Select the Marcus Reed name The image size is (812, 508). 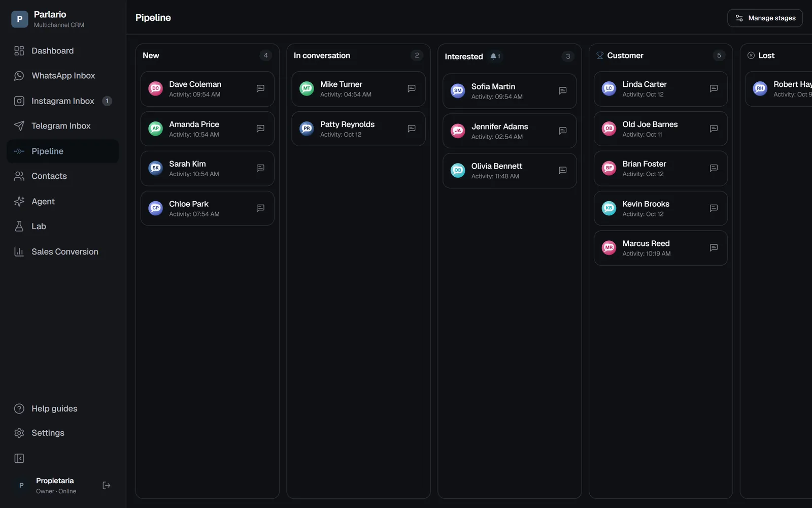(x=646, y=243)
